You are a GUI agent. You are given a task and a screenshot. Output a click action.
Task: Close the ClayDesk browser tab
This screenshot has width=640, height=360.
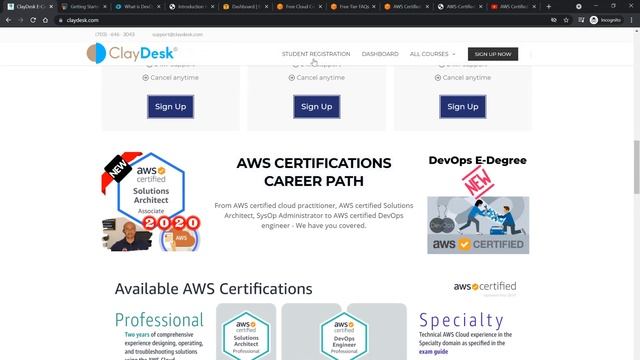point(51,7)
